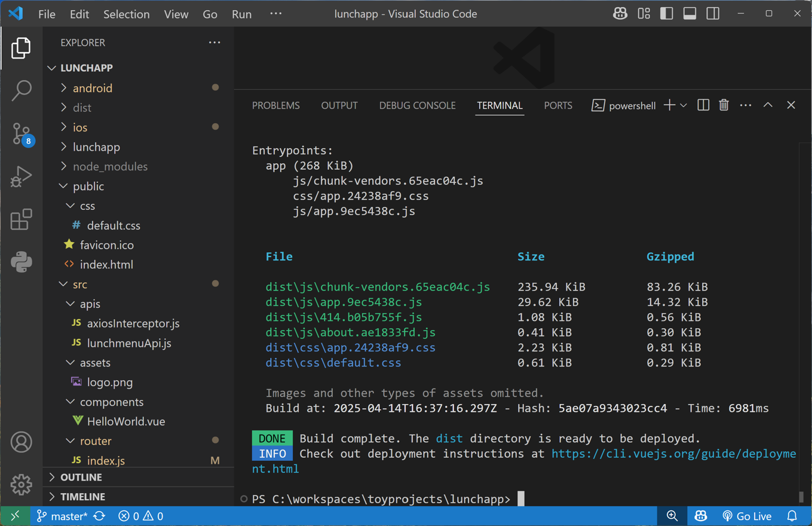Collapse the LUNCHAPP root folder
The image size is (812, 526).
tap(139, 68)
